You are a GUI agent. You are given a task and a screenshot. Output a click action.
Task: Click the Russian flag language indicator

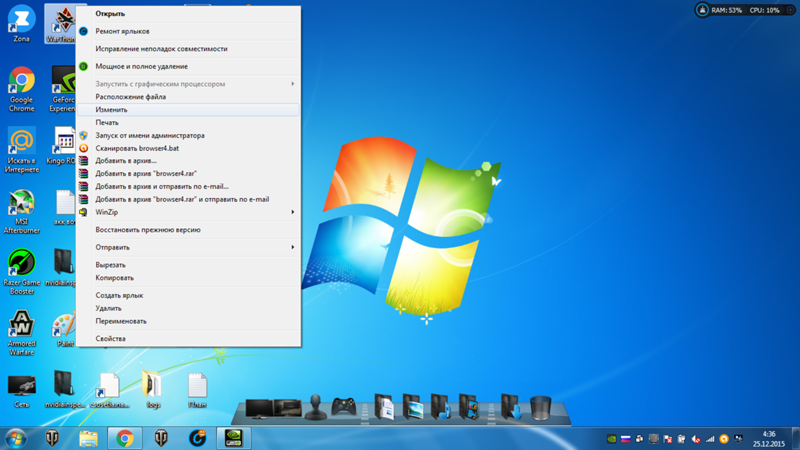(626, 439)
